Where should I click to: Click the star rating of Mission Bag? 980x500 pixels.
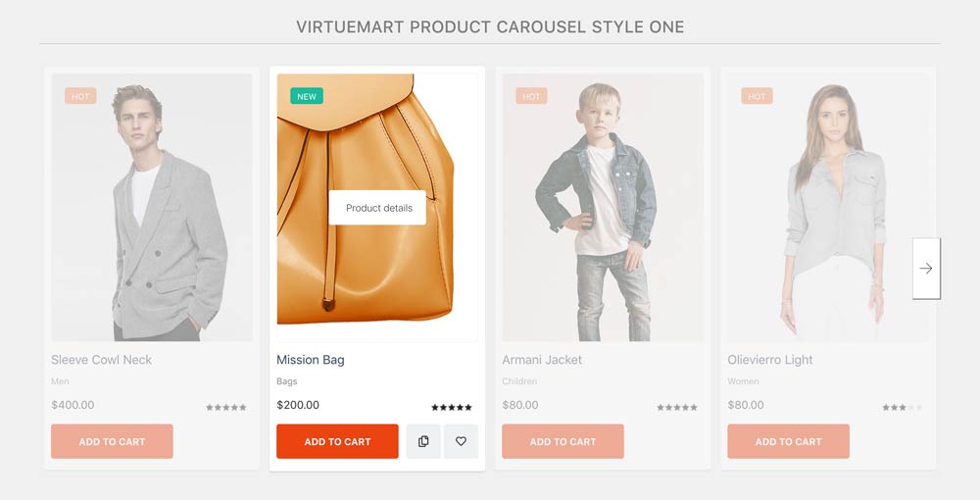point(452,407)
